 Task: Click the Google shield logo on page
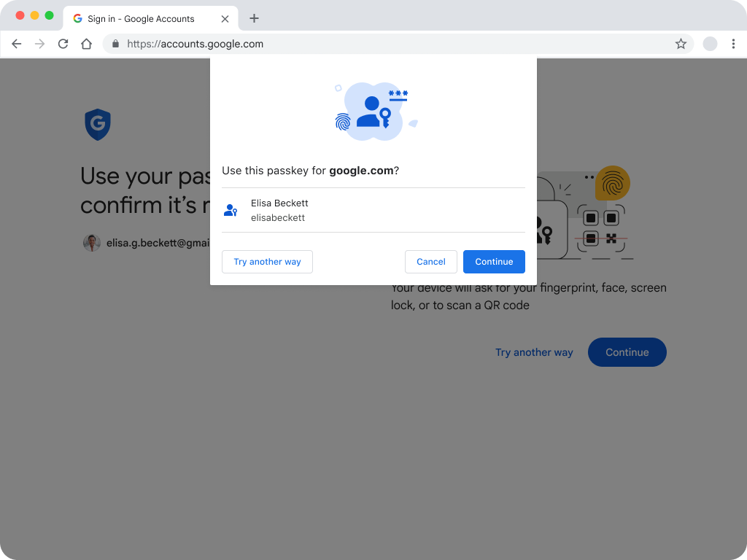tap(98, 124)
